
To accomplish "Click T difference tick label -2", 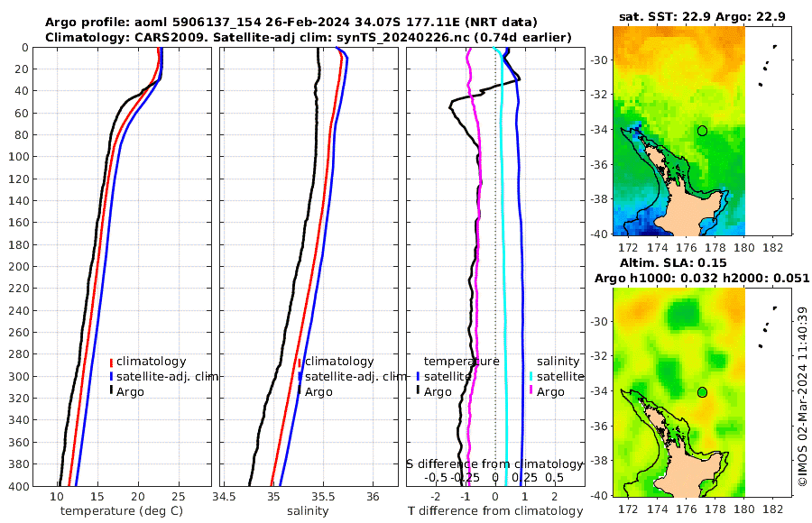I will click(x=435, y=497).
